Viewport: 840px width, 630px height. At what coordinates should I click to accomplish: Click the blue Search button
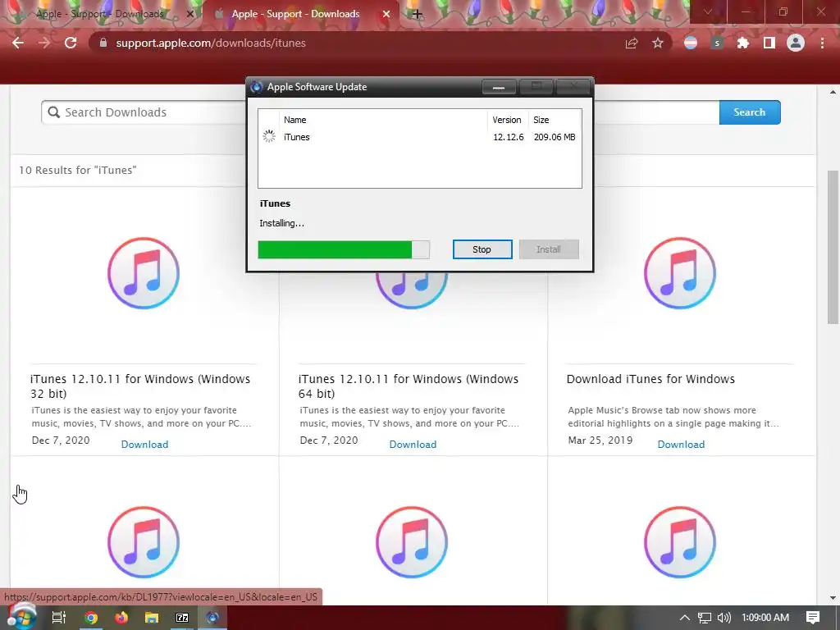750,112
